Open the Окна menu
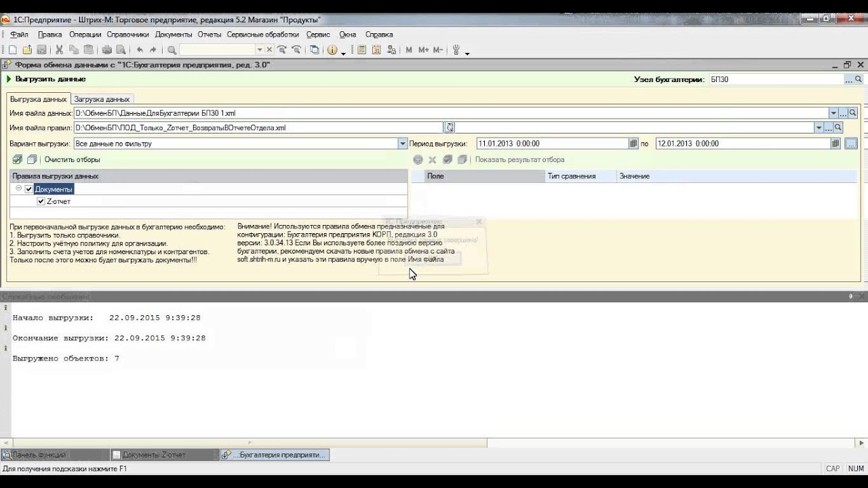 point(347,35)
